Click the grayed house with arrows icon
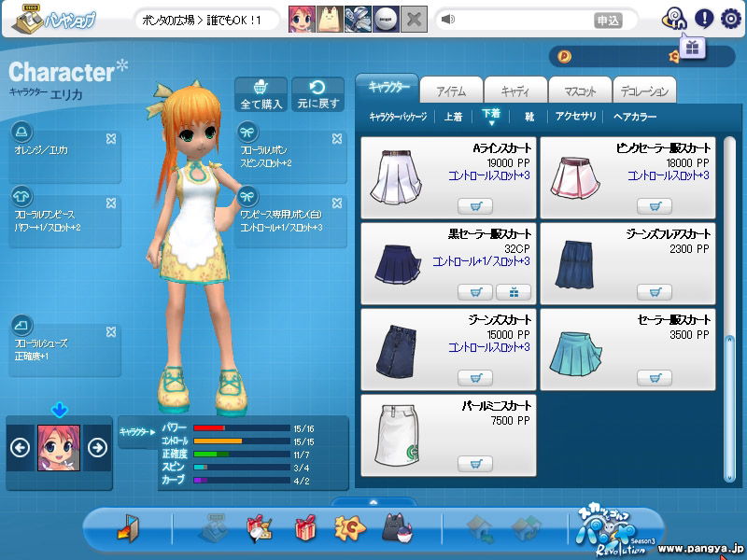The width and height of the screenshot is (747, 560). point(527,528)
